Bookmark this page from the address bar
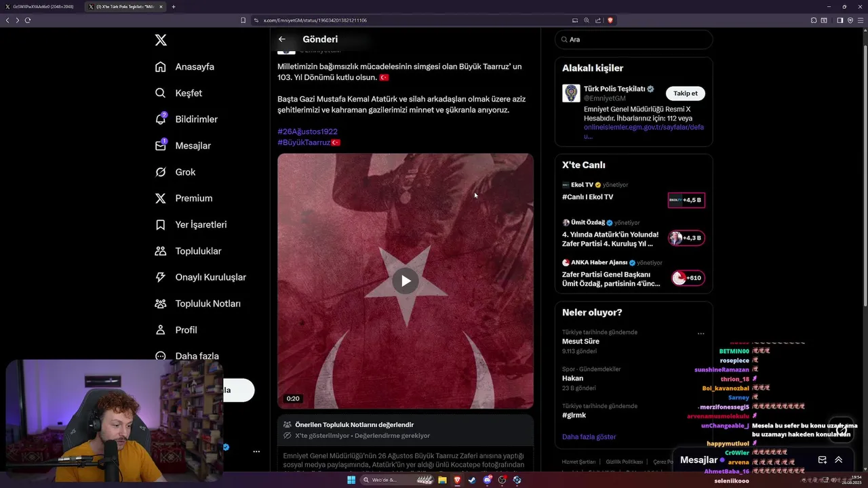The width and height of the screenshot is (868, 488). pyautogui.click(x=243, y=20)
